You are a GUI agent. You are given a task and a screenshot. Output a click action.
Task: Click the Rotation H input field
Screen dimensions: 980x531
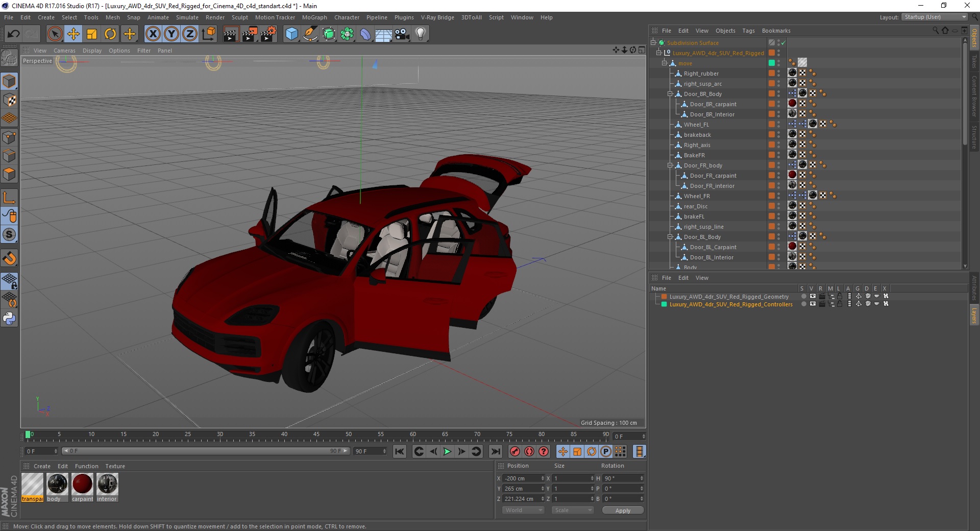tap(623, 478)
